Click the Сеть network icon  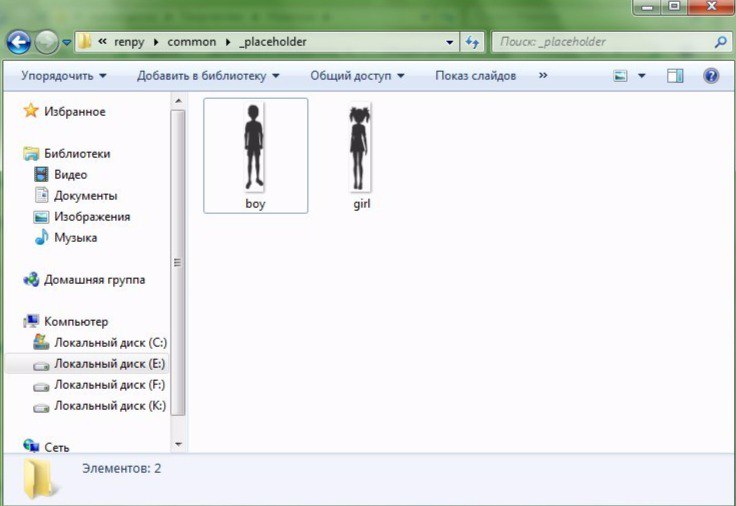point(31,446)
